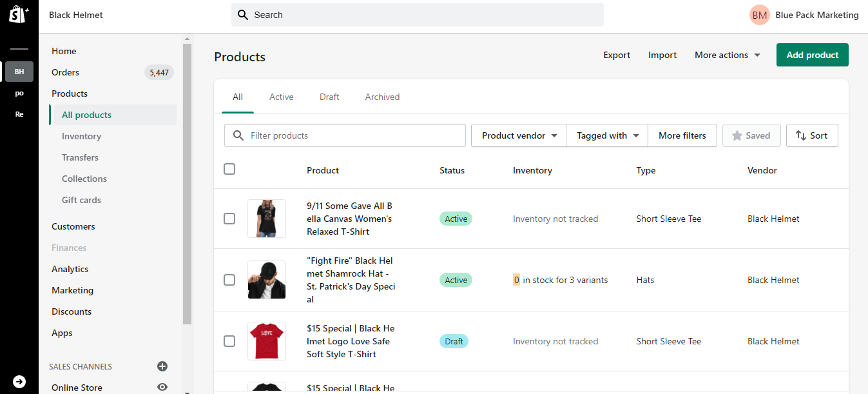The image size is (868, 394).
Task: Open the 9/11 T-Shirt product thumbnail
Action: 267,219
